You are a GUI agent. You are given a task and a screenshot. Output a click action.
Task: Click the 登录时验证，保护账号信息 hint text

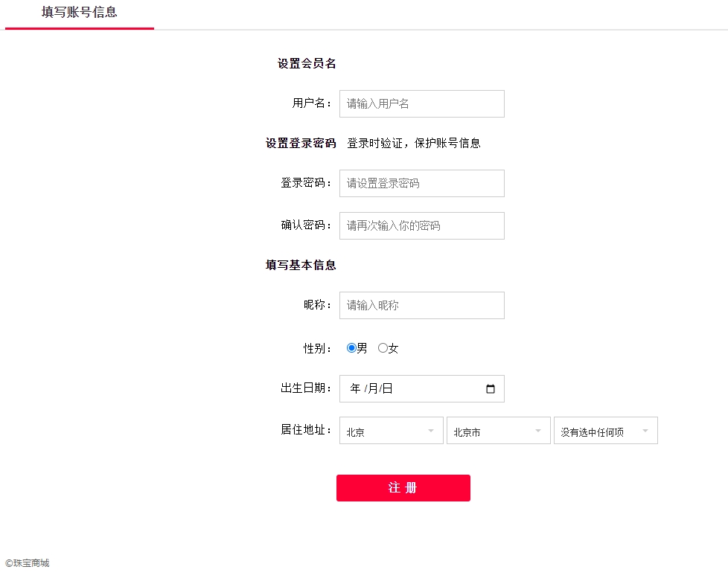click(414, 144)
